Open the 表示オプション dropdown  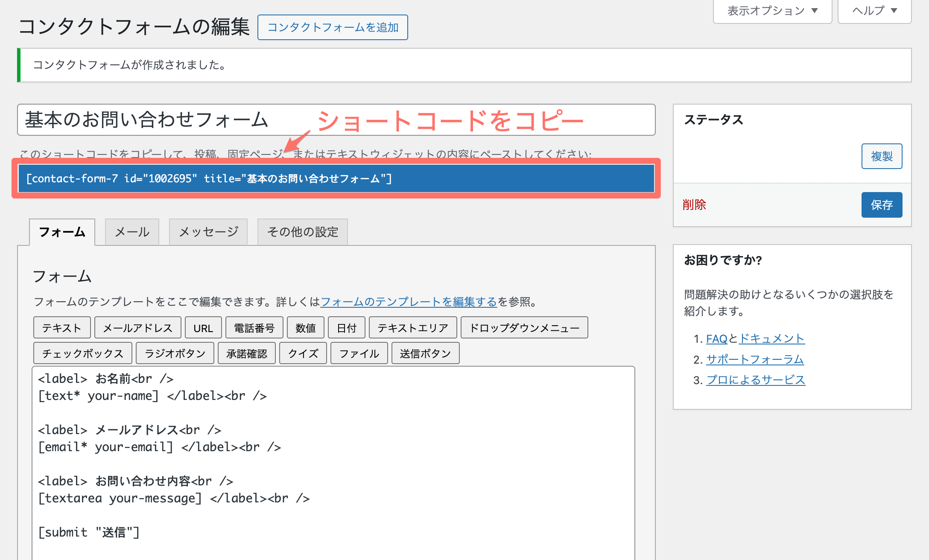(x=772, y=11)
